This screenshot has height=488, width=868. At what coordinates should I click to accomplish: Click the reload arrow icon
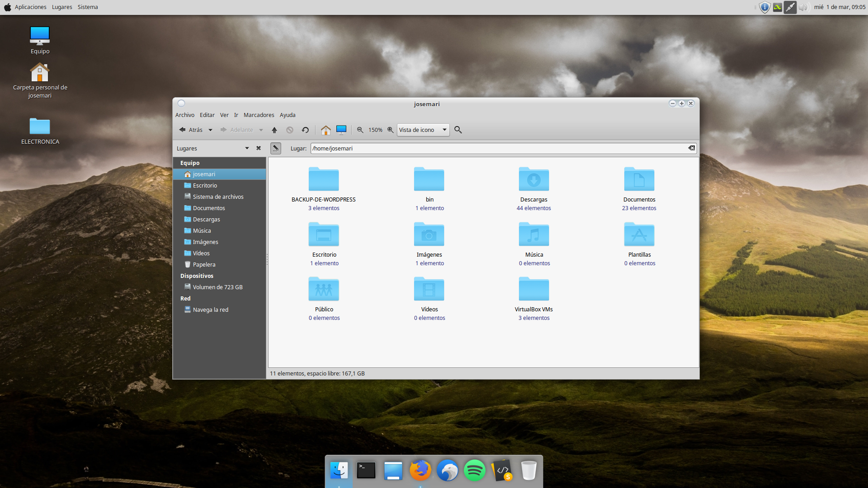tap(305, 130)
